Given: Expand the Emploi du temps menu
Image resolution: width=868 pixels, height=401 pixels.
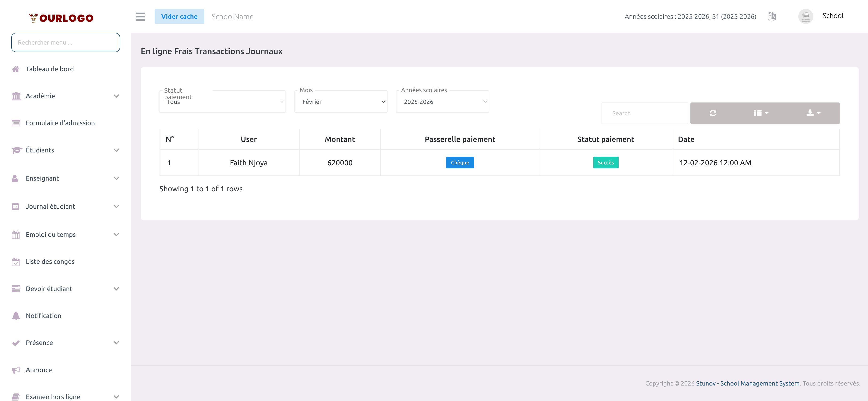Looking at the screenshot, I should coord(116,234).
